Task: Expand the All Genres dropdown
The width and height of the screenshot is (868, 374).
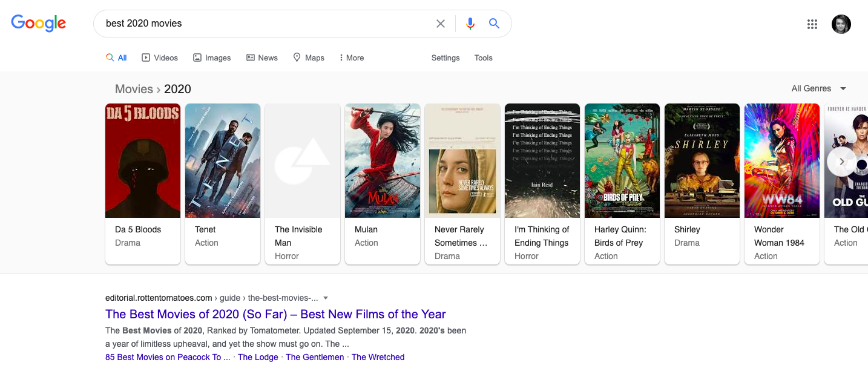Action: (x=819, y=88)
